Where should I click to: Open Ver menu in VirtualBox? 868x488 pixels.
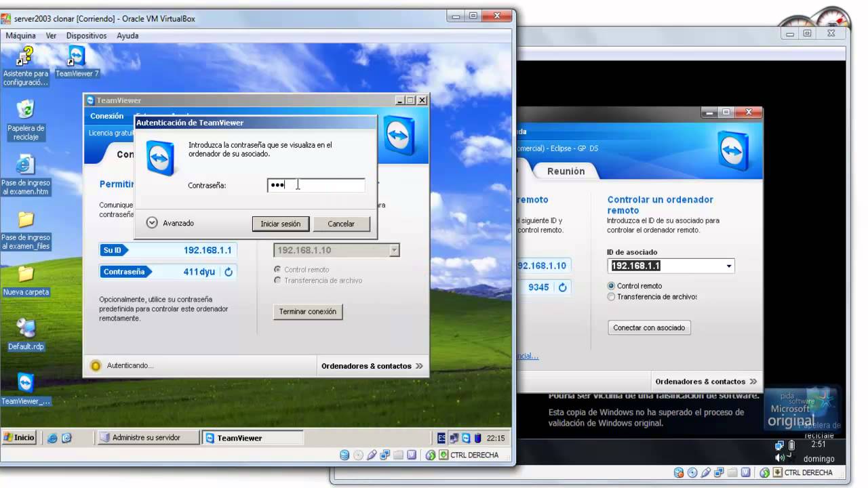click(51, 35)
